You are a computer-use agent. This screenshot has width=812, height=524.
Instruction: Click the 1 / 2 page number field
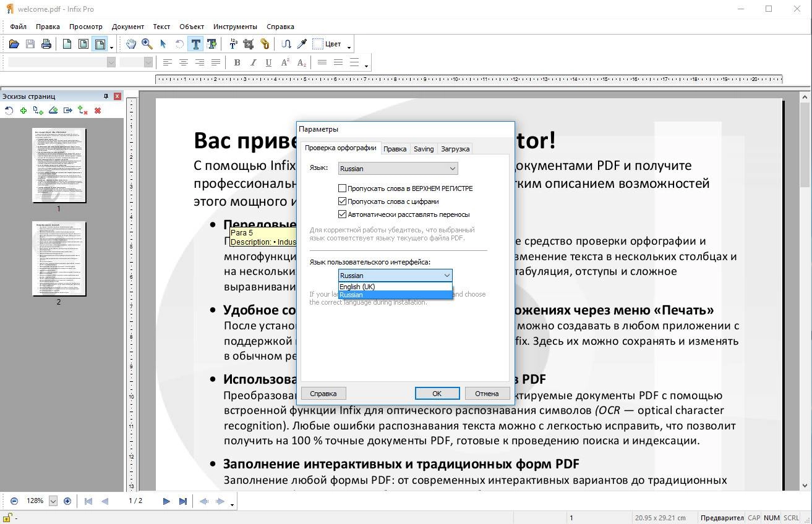coord(135,501)
